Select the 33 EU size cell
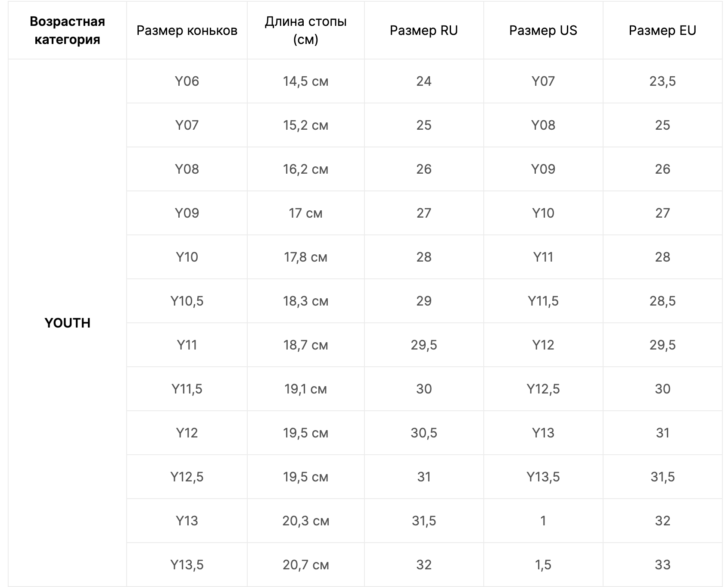 click(x=663, y=565)
